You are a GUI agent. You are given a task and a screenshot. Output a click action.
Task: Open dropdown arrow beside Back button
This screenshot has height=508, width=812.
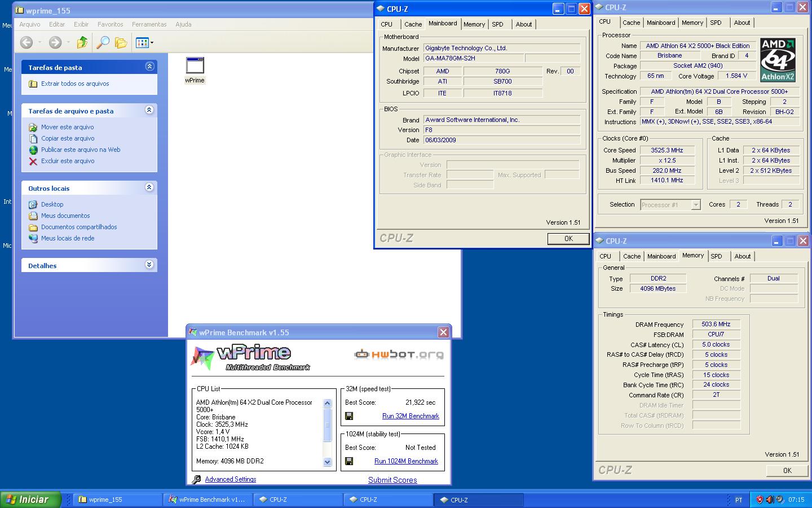(x=40, y=42)
